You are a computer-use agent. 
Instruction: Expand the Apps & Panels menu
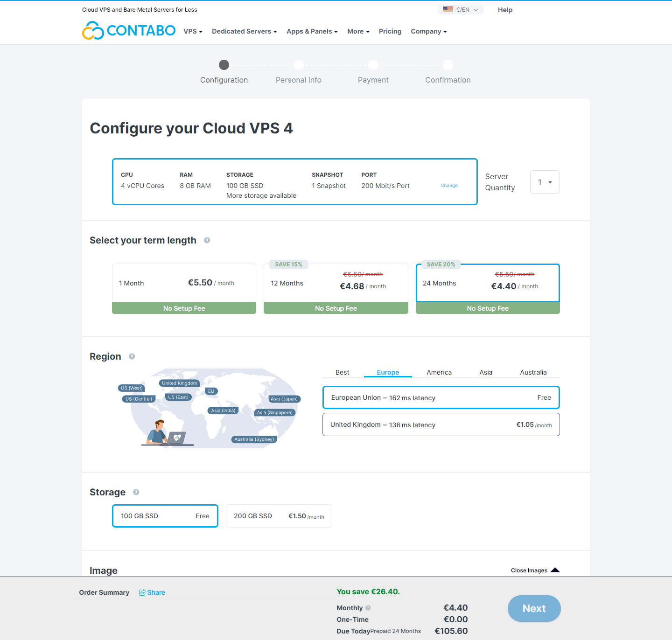point(312,31)
